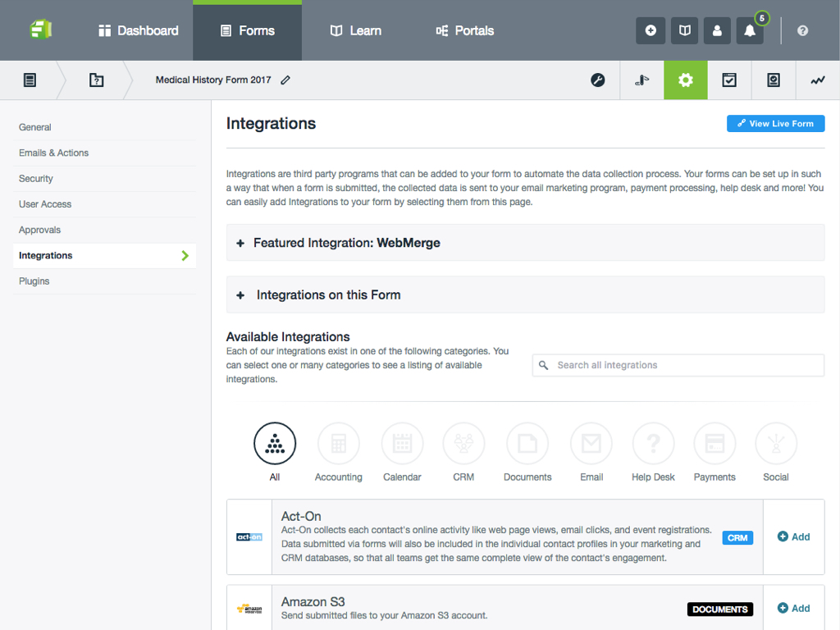Image resolution: width=840 pixels, height=630 pixels.
Task: Click the Search all integrations field
Action: click(678, 364)
